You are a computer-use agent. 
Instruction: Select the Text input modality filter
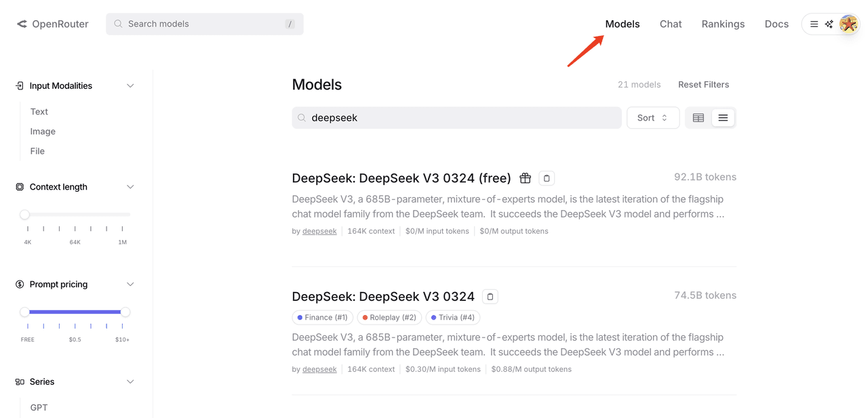[39, 112]
